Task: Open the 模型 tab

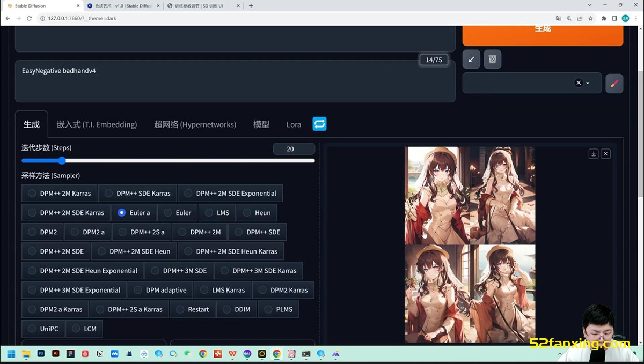Action: [x=261, y=124]
